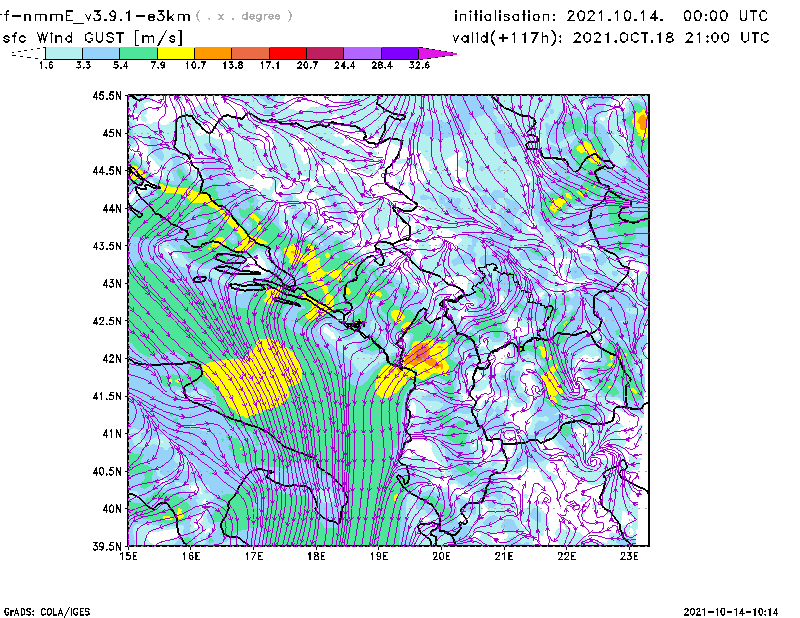Click the '22E' longitude label
Image resolution: width=800 pixels, height=618 pixels.
click(x=566, y=556)
